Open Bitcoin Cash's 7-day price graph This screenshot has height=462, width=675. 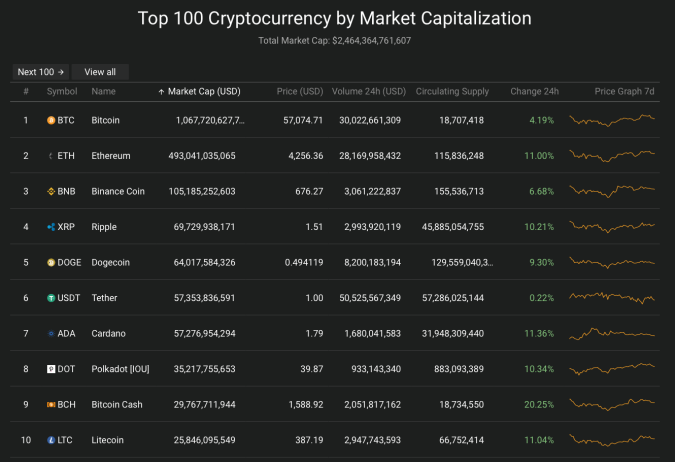tap(612, 404)
